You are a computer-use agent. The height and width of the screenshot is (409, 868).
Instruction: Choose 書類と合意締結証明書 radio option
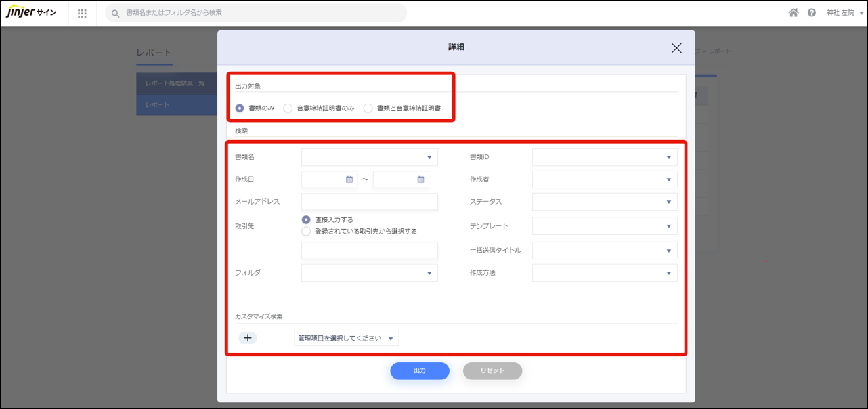(x=368, y=108)
